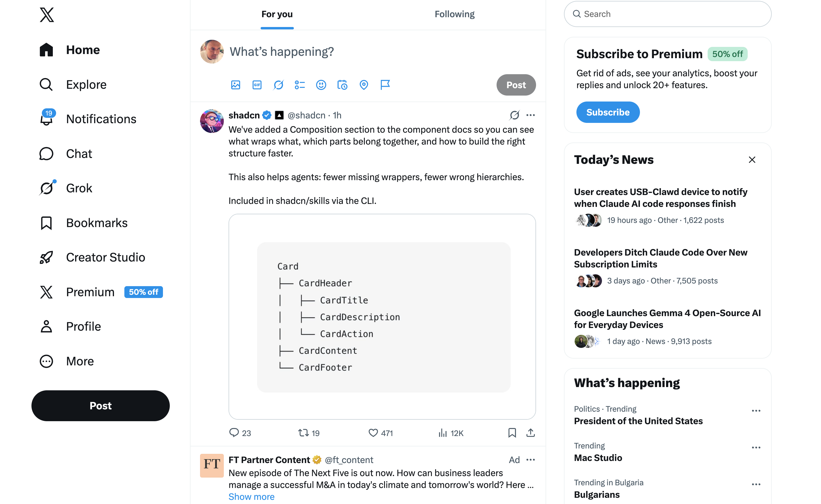Repost shadcn's post
821x504 pixels.
[304, 433]
